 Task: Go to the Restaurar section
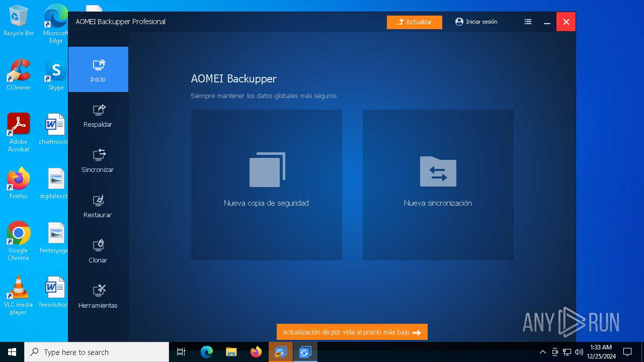(98, 206)
